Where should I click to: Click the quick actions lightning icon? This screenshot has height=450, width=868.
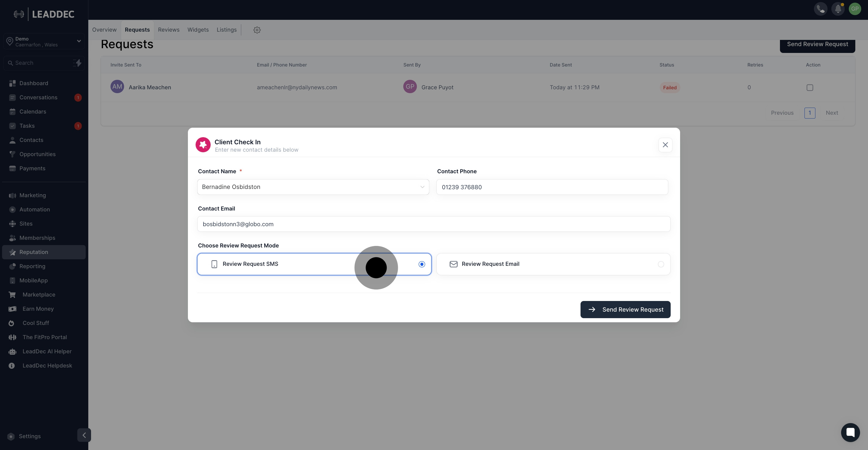77,63
